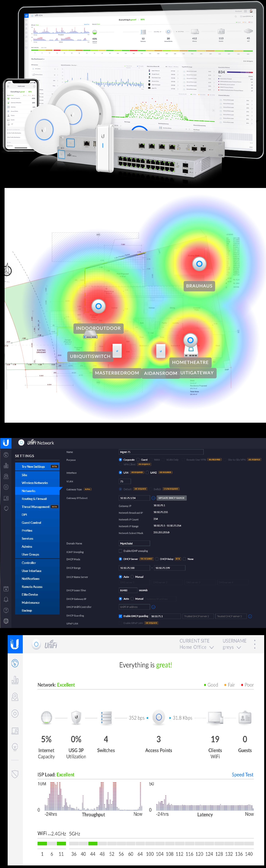Viewport: 266px width, 868px height.
Task: Untick the Enable DHCP guarding checkbox
Action: 120,616
